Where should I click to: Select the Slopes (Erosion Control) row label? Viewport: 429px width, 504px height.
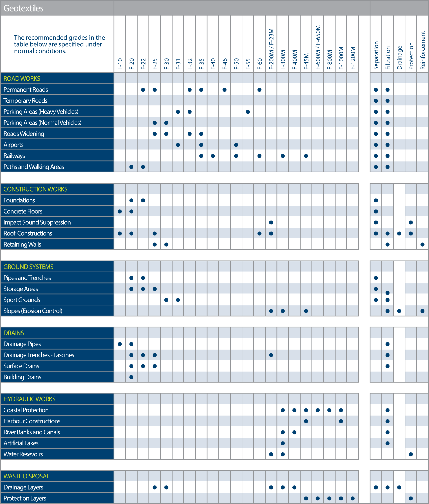pos(33,311)
